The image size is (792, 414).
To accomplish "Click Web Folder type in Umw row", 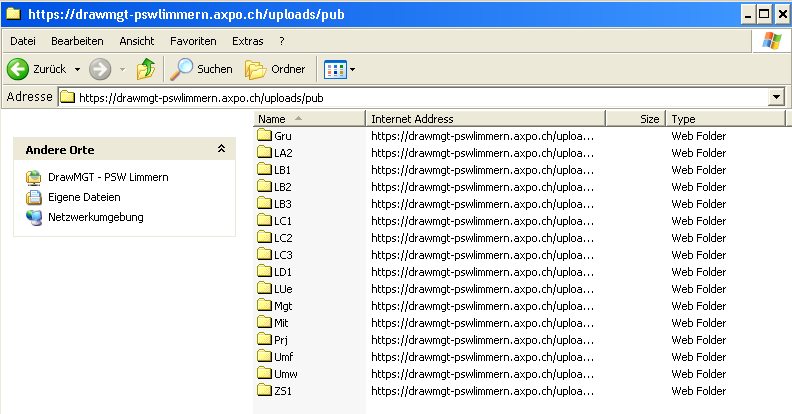I will 699,374.
